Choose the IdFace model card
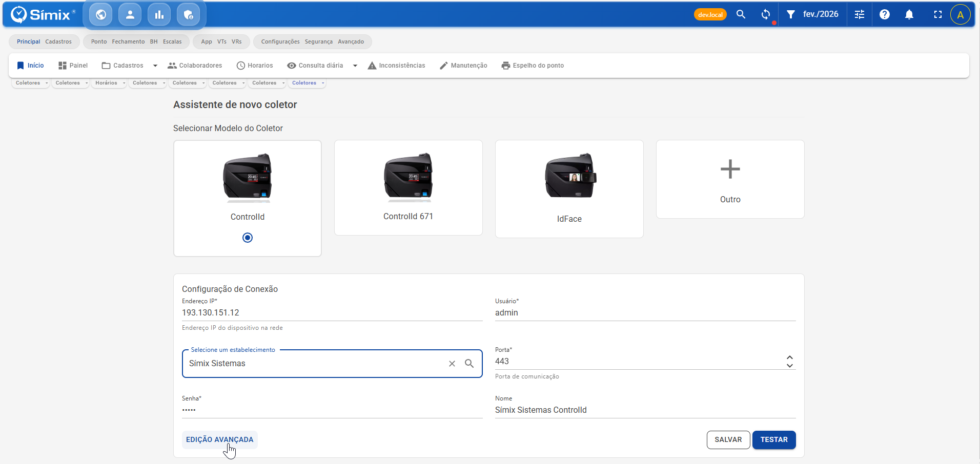 click(569, 189)
